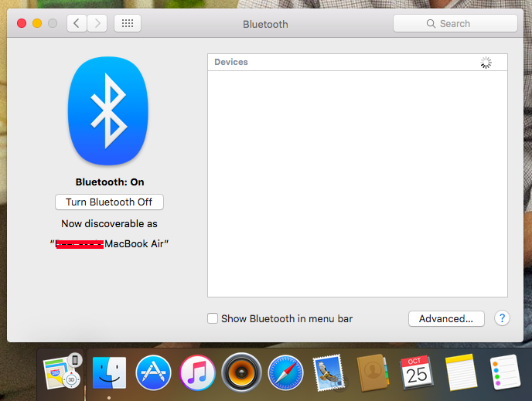Turn Bluetooth Off button
This screenshot has width=532, height=401.
[109, 202]
